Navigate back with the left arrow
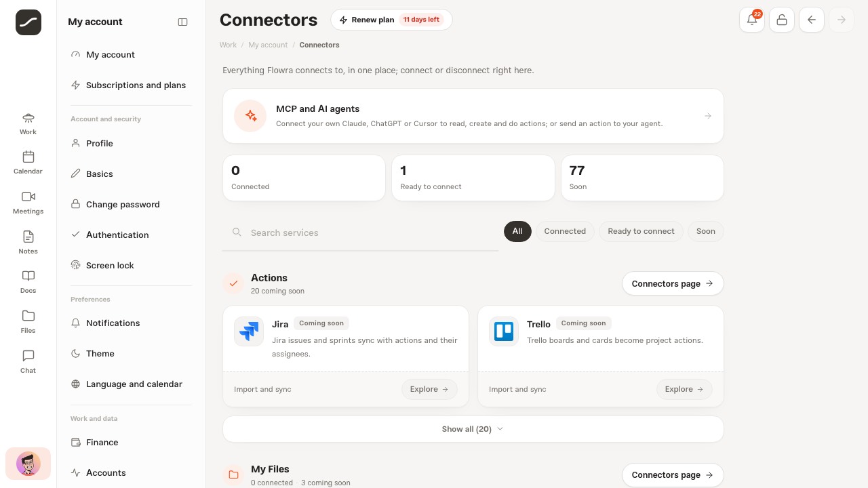The width and height of the screenshot is (868, 488). pos(812,20)
